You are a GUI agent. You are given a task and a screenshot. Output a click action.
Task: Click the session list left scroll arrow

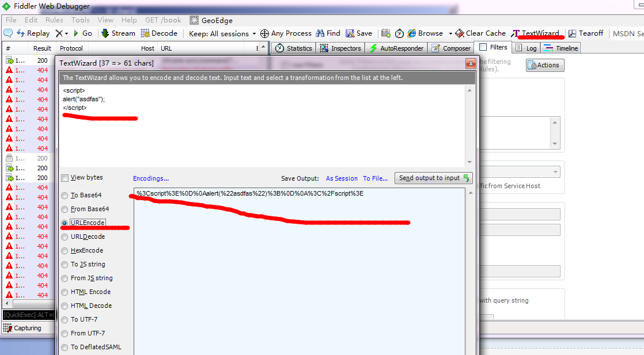7,303
